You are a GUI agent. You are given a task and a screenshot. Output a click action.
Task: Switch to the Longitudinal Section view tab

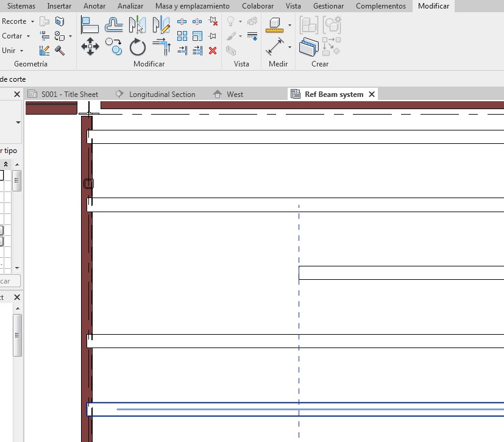(162, 94)
